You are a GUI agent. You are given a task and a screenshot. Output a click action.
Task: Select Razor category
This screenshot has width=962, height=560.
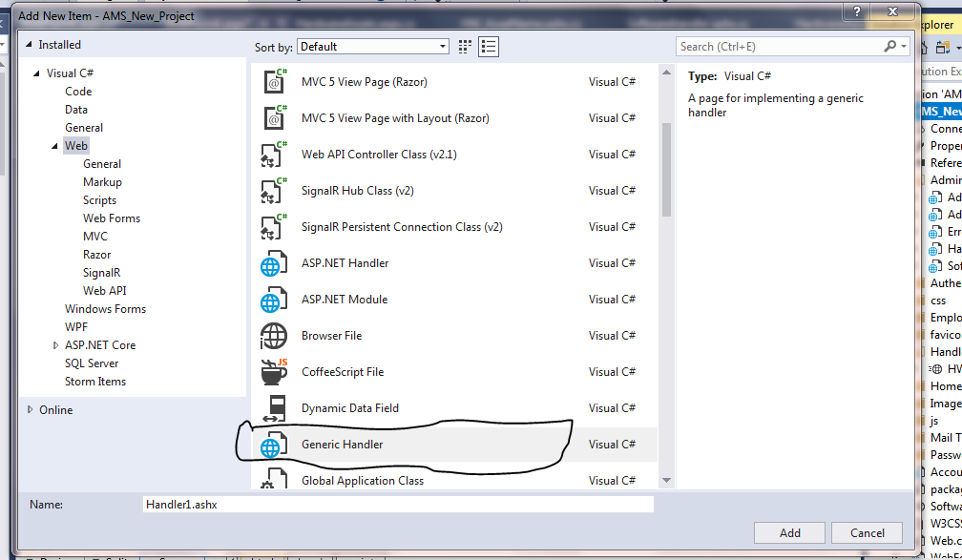pyautogui.click(x=97, y=255)
